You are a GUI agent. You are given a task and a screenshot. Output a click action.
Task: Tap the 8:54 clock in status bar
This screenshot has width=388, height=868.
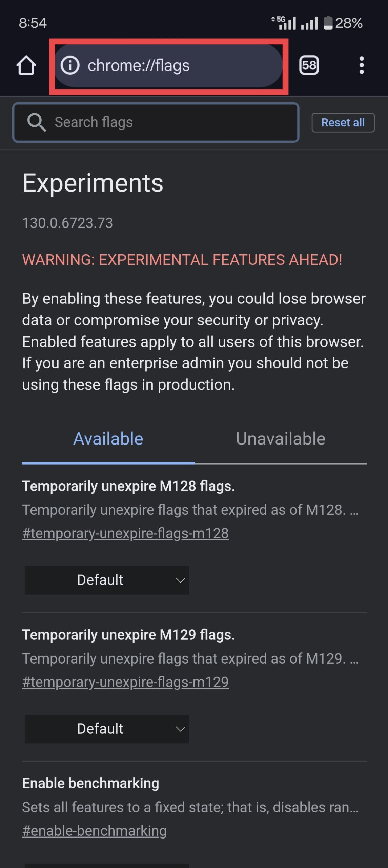coord(33,23)
